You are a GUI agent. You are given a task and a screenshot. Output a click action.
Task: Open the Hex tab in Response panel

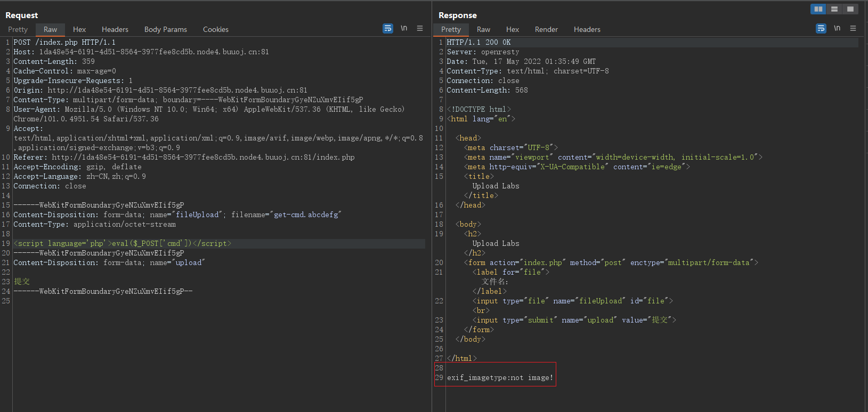(x=513, y=29)
